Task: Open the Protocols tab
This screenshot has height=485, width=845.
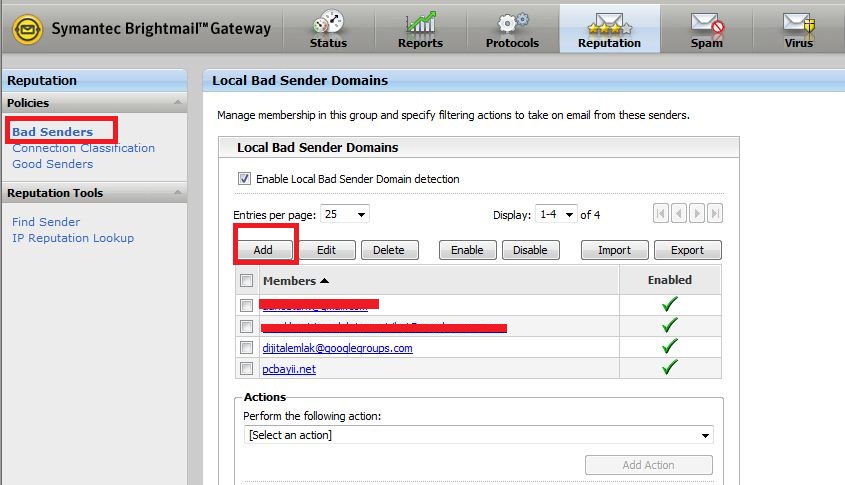Action: pos(512,29)
